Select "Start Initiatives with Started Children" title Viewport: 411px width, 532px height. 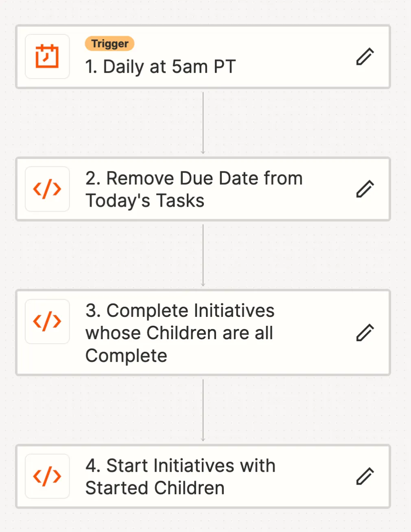point(180,477)
